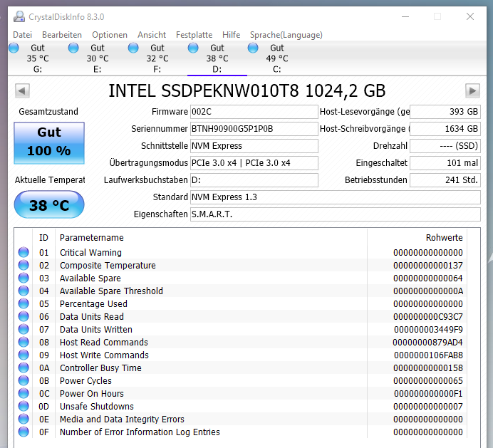This screenshot has width=493, height=448.
Task: Click the Eigenschaften field S.M.A.R.T.
Action: [x=336, y=214]
